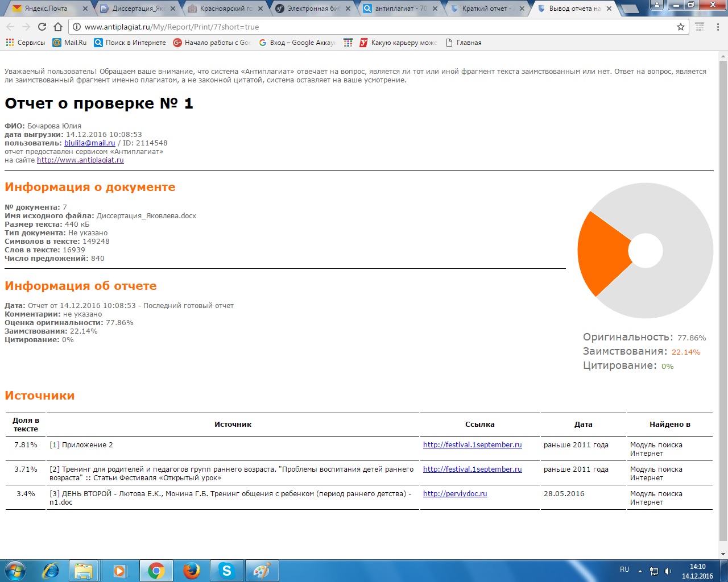This screenshot has height=582, width=728.
Task: Open Paint from the taskbar
Action: click(262, 571)
